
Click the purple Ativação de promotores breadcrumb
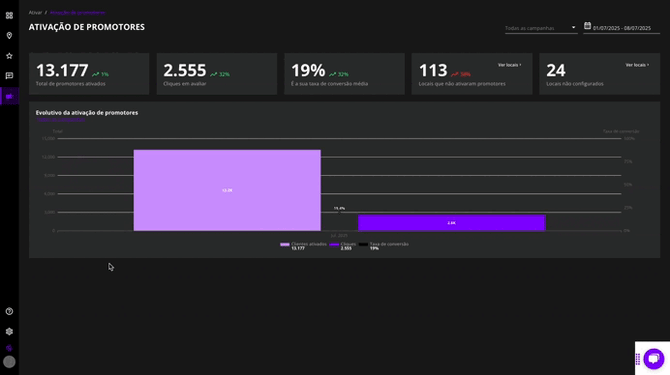[77, 13]
